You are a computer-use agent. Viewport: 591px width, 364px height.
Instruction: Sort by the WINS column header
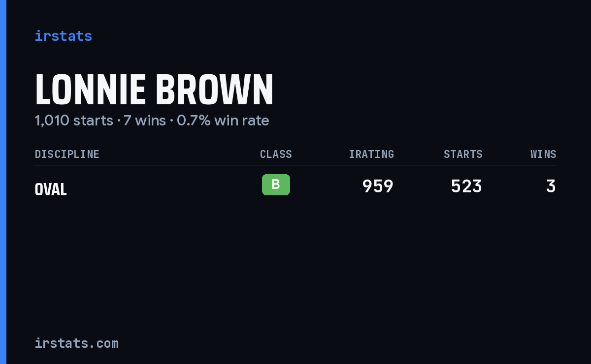pos(543,154)
